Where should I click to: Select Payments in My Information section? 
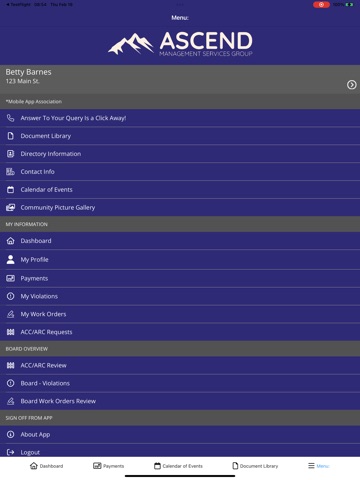tap(180, 278)
